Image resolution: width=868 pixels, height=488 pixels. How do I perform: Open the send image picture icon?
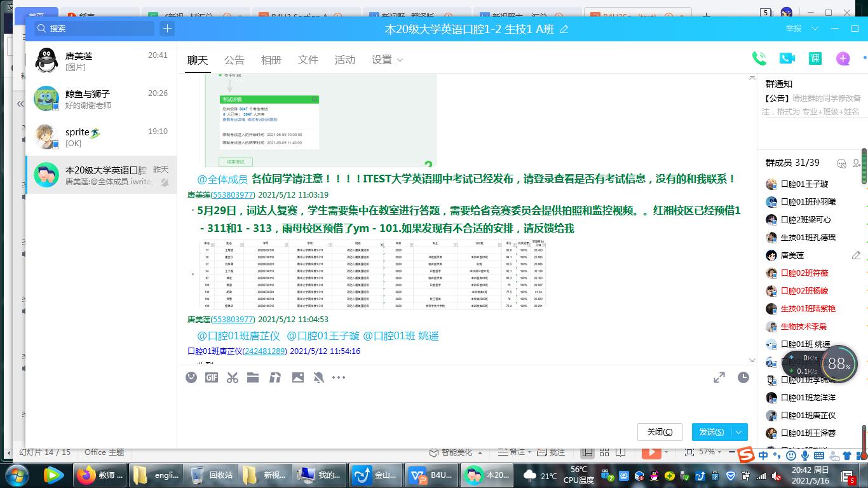tap(297, 377)
